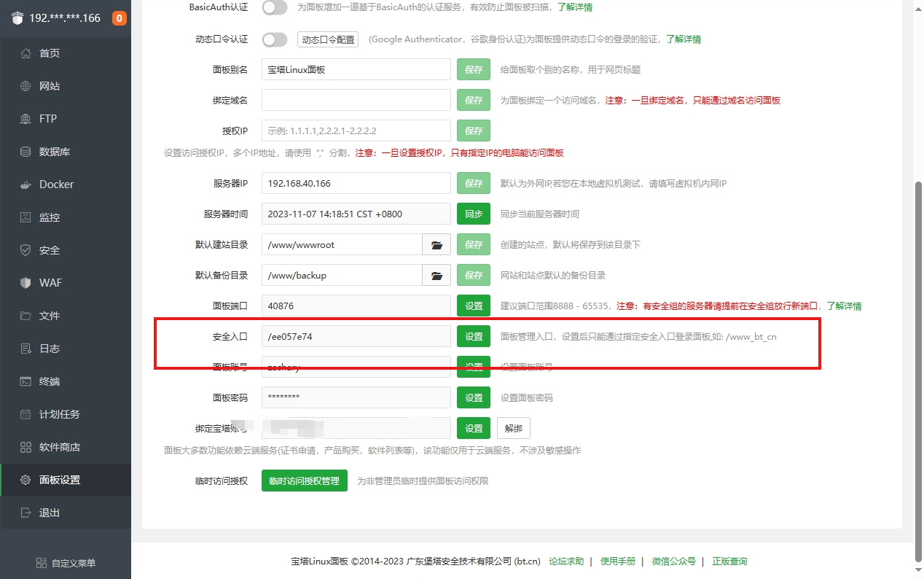
Task: Save the 服务器IP value
Action: point(474,184)
